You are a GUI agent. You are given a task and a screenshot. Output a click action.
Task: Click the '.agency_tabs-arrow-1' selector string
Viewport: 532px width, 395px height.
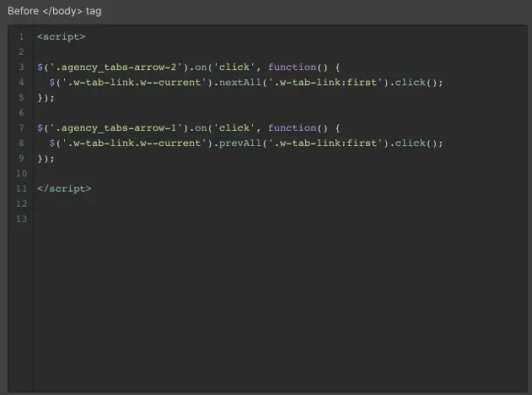(116, 128)
